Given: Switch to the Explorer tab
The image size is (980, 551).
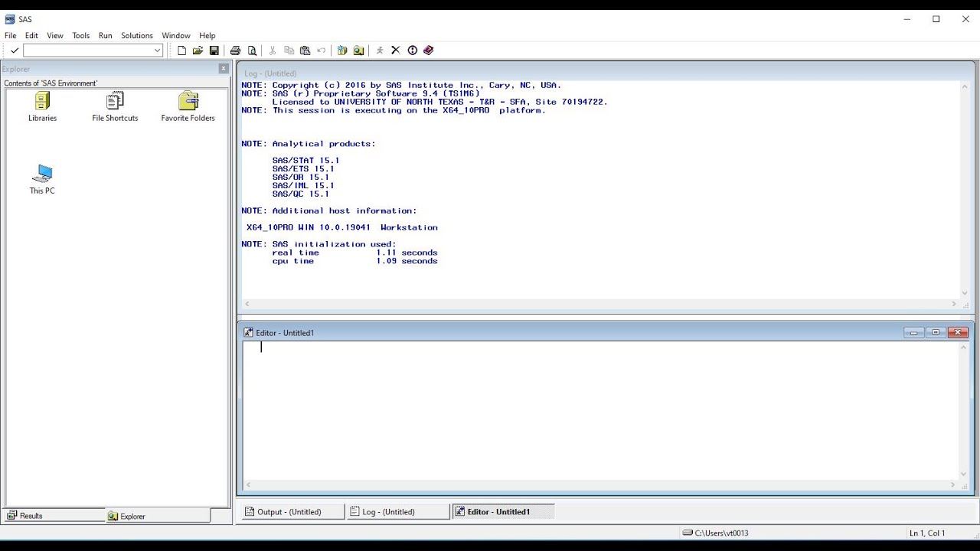Looking at the screenshot, I should pyautogui.click(x=158, y=516).
